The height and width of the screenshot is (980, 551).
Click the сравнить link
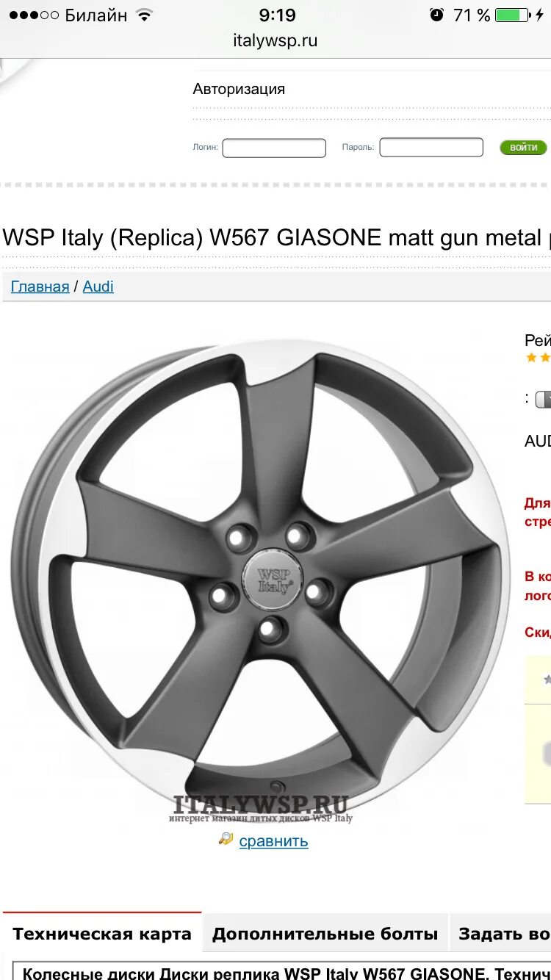tap(273, 841)
